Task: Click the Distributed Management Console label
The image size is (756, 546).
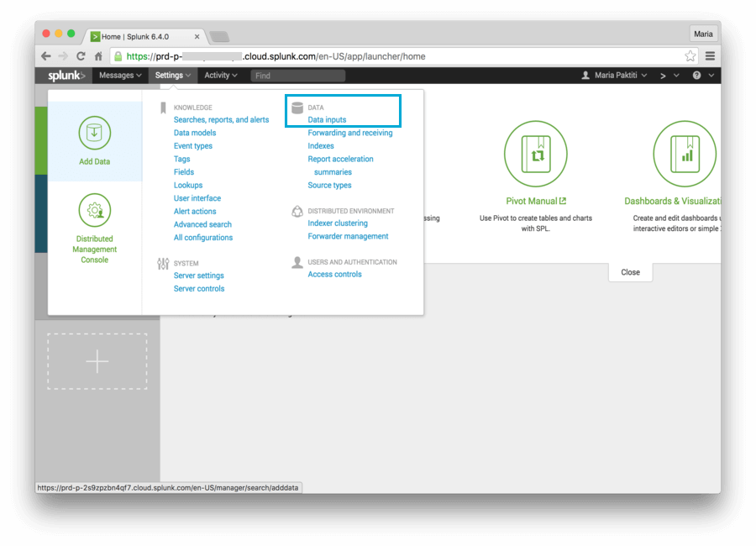Action: [94, 249]
